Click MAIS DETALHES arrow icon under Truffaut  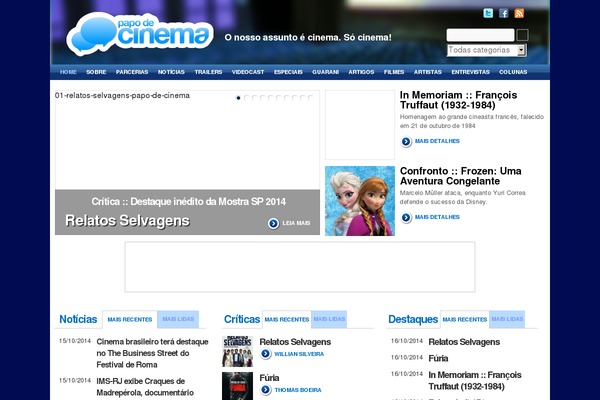tap(406, 142)
